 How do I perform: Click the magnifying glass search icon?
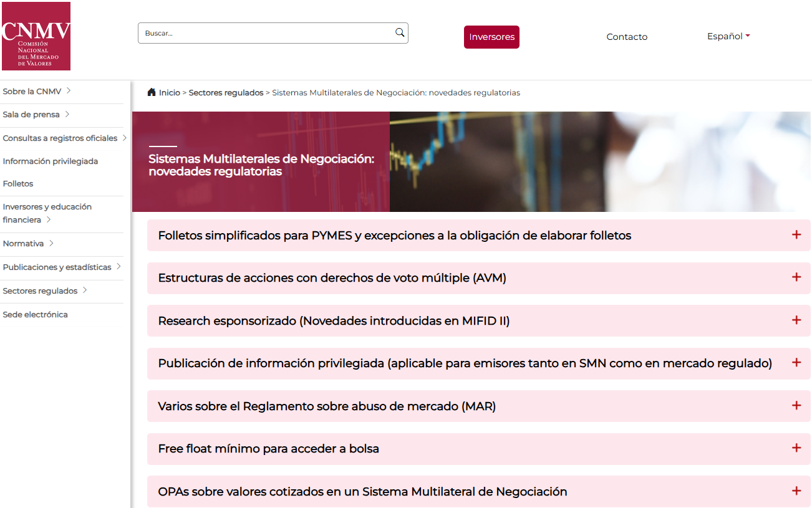400,33
